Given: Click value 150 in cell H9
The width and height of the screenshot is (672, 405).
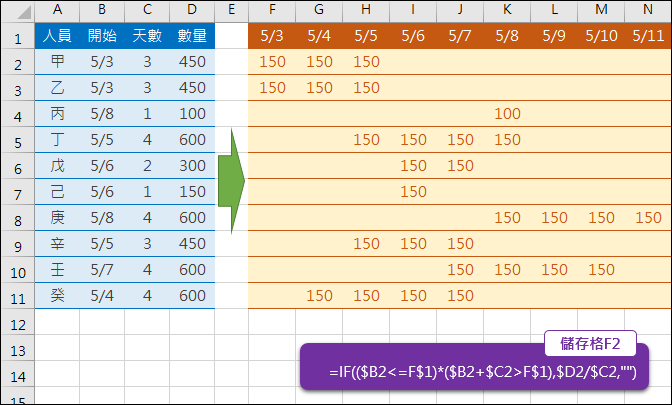Looking at the screenshot, I should coord(366,243).
